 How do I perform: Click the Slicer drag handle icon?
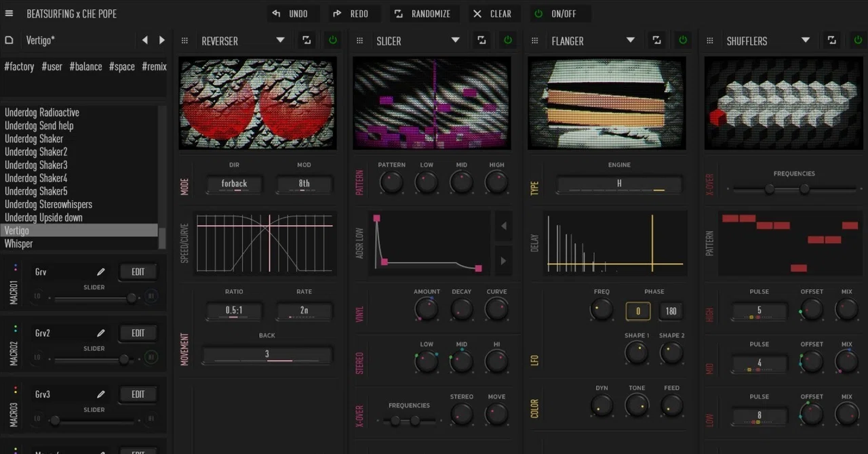pos(359,41)
